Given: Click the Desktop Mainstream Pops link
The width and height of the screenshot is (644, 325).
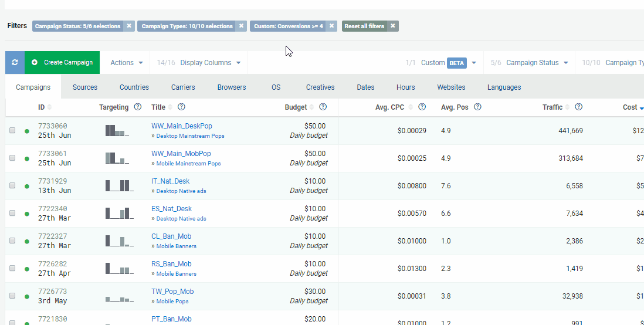Looking at the screenshot, I should pos(190,136).
